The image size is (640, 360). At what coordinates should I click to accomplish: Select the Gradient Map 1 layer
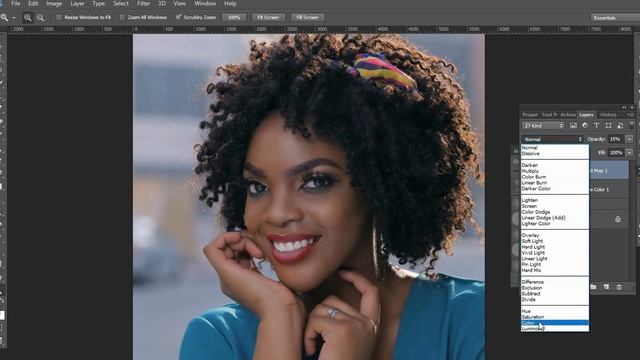[x=609, y=170]
